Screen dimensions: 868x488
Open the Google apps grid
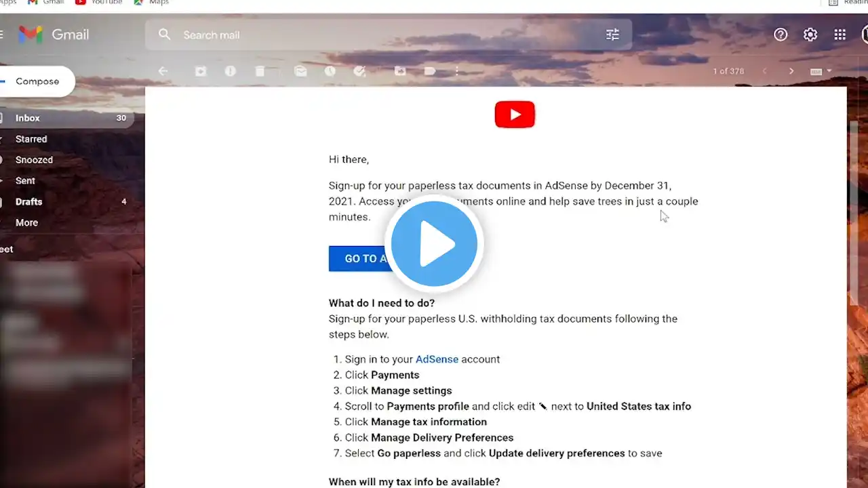(x=840, y=35)
